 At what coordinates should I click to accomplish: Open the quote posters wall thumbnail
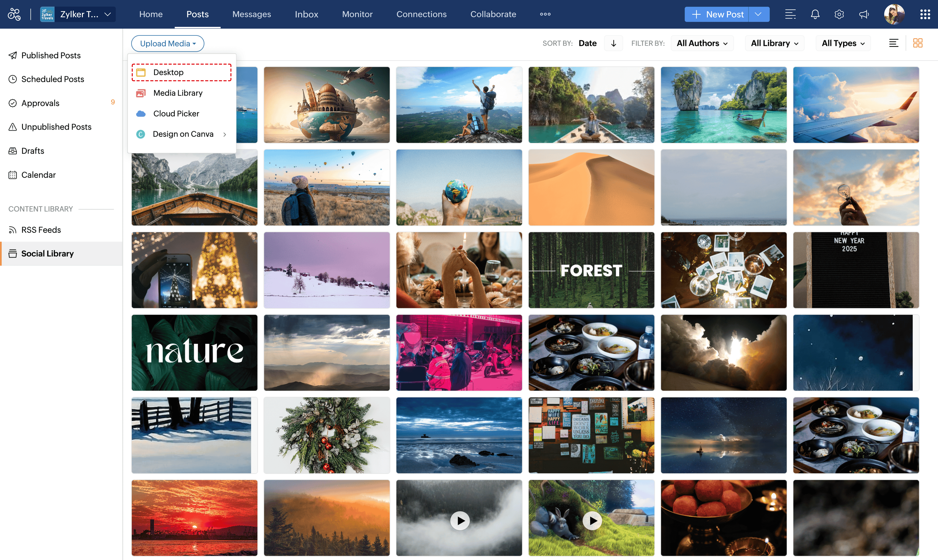point(591,435)
